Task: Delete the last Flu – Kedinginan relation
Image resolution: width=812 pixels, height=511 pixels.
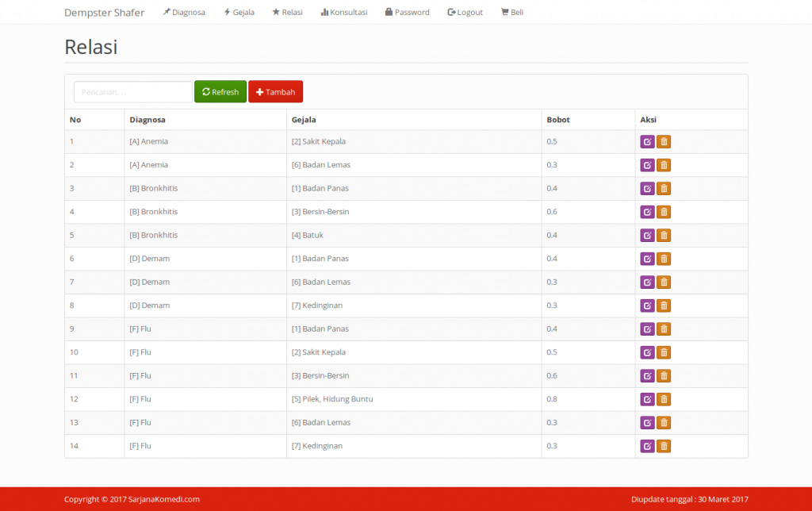Action: pos(664,446)
